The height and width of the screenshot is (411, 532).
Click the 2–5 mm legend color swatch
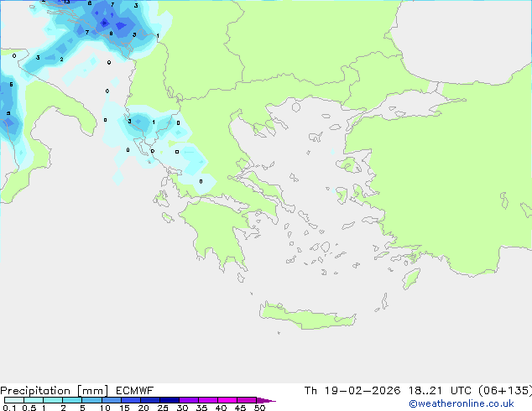click(72, 400)
